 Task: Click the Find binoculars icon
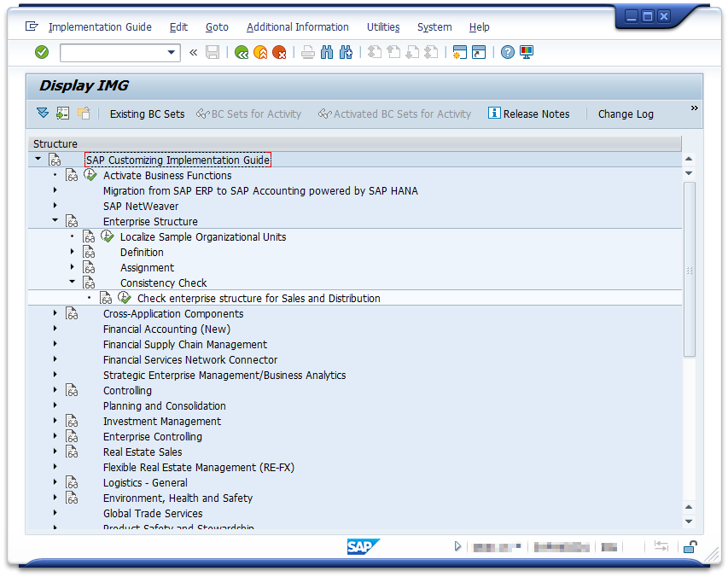[327, 52]
